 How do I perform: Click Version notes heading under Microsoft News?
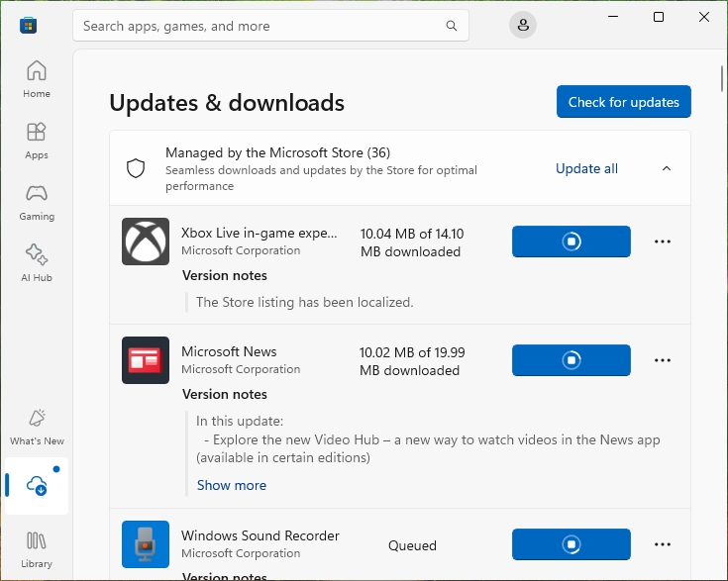point(225,394)
